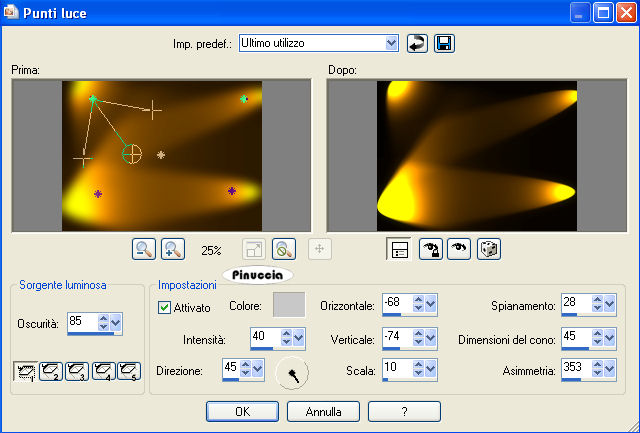Select light source 1
The height and width of the screenshot is (433, 640).
25,371
